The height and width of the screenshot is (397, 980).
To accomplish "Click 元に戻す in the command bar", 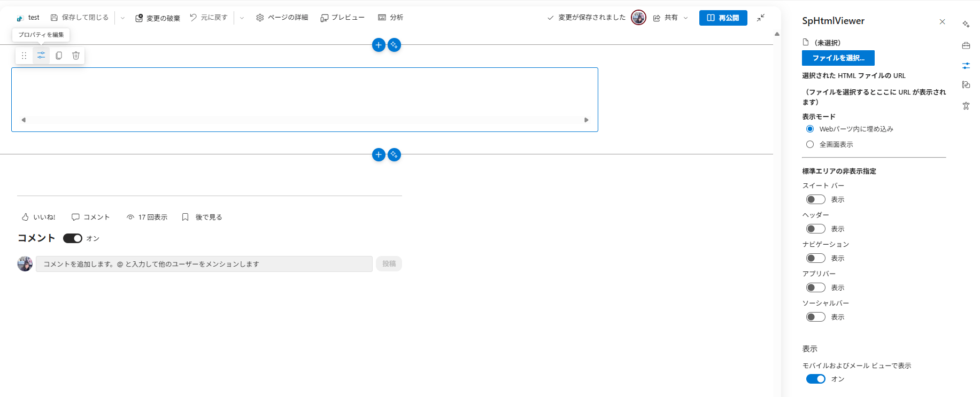I will coord(209,18).
